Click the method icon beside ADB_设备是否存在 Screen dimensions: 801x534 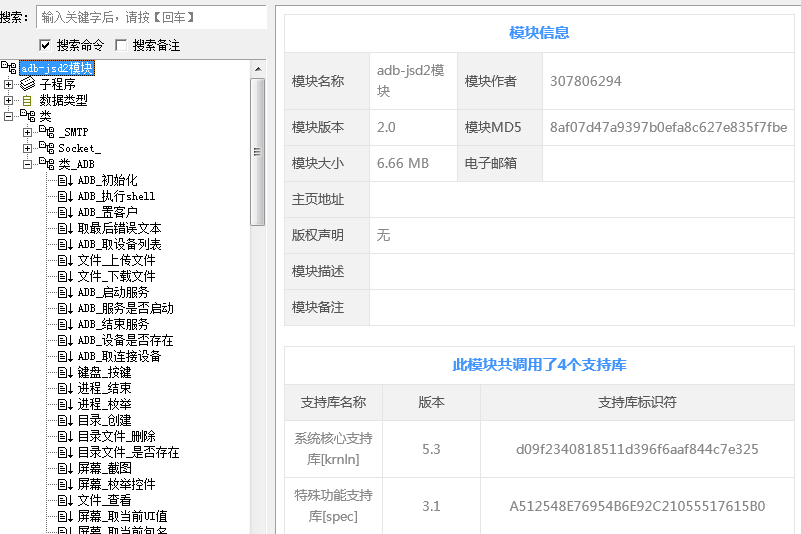point(65,340)
